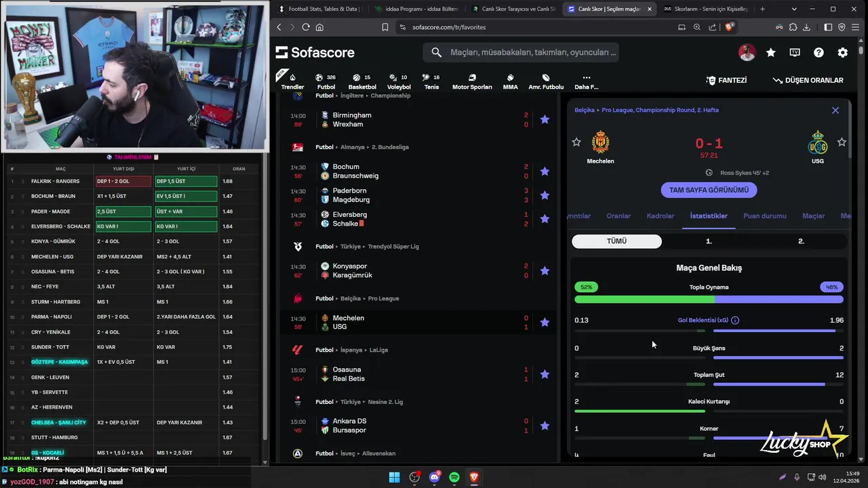Open browser extensions puzzle icon
Viewport: 868px width, 488px height.
[793, 27]
